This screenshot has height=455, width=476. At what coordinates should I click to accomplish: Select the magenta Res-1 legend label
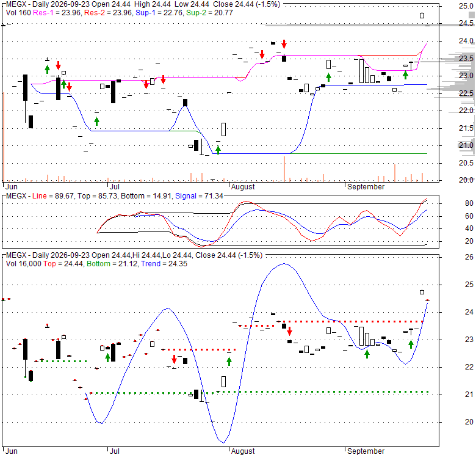[43, 13]
